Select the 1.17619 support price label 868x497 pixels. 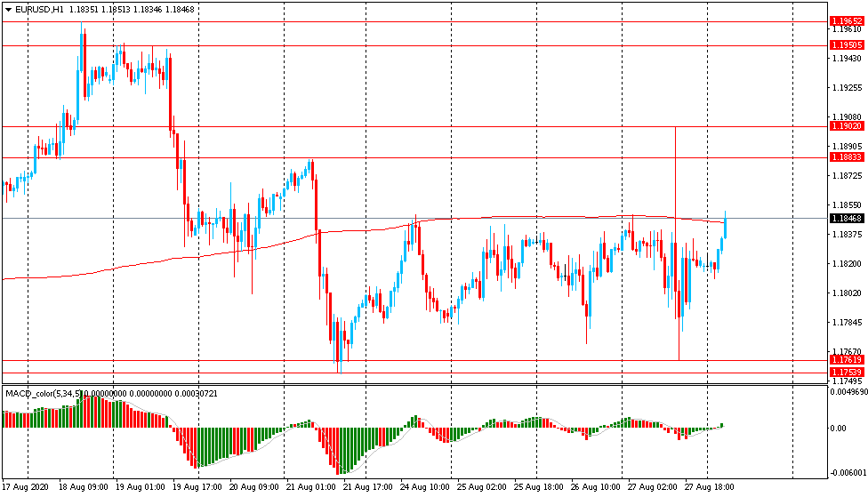pos(846,360)
